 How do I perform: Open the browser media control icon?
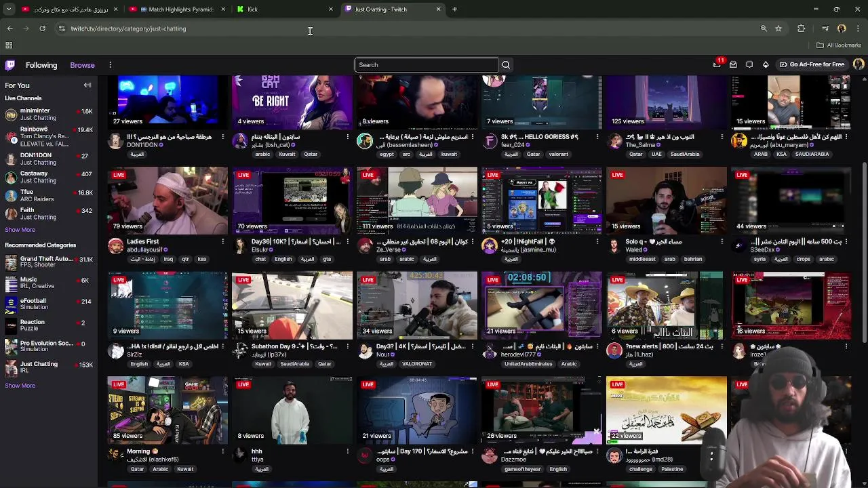point(825,28)
